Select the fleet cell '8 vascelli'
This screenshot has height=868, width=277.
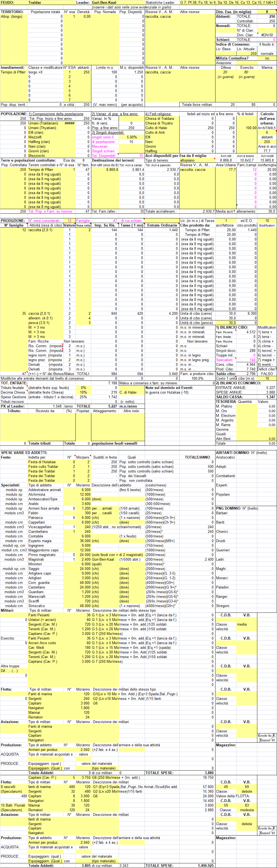click(8, 787)
